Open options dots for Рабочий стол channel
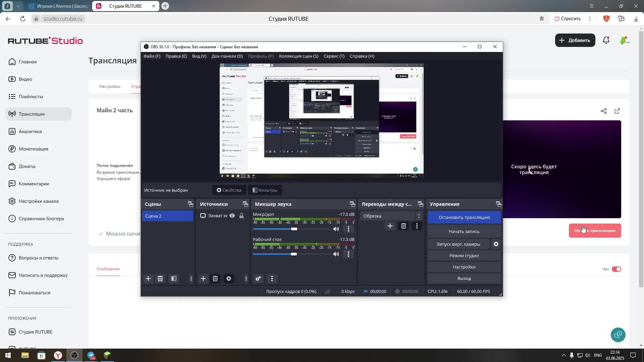The height and width of the screenshot is (362, 644). point(348,254)
